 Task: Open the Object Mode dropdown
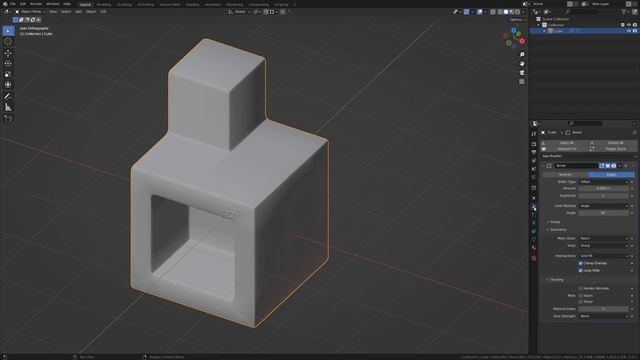30,12
